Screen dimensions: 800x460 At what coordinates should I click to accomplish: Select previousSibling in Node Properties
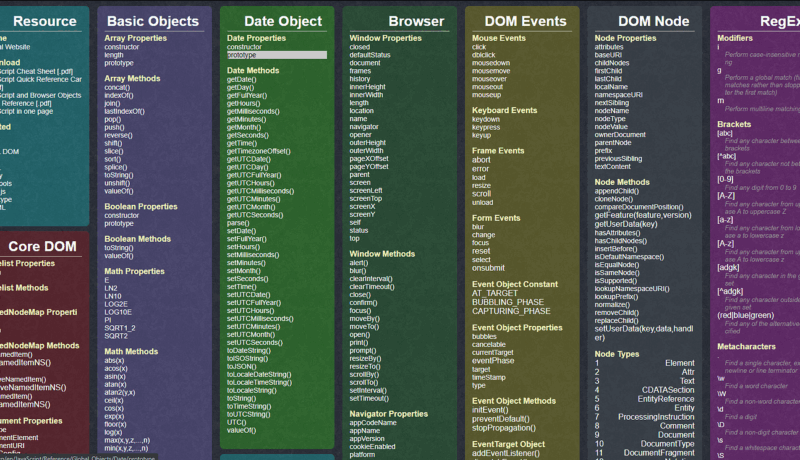618,159
